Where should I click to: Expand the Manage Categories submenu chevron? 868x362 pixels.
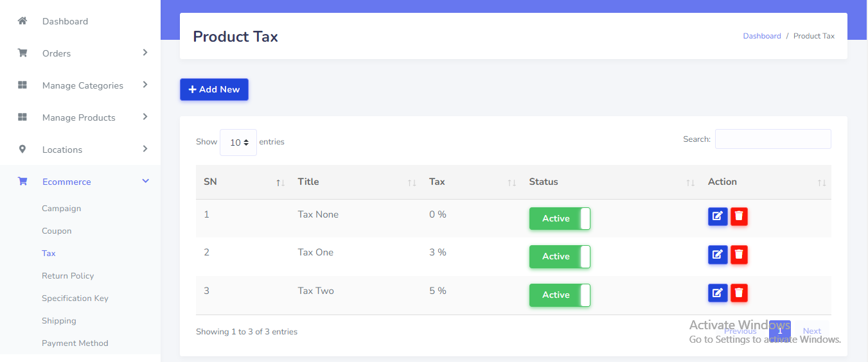click(x=145, y=85)
